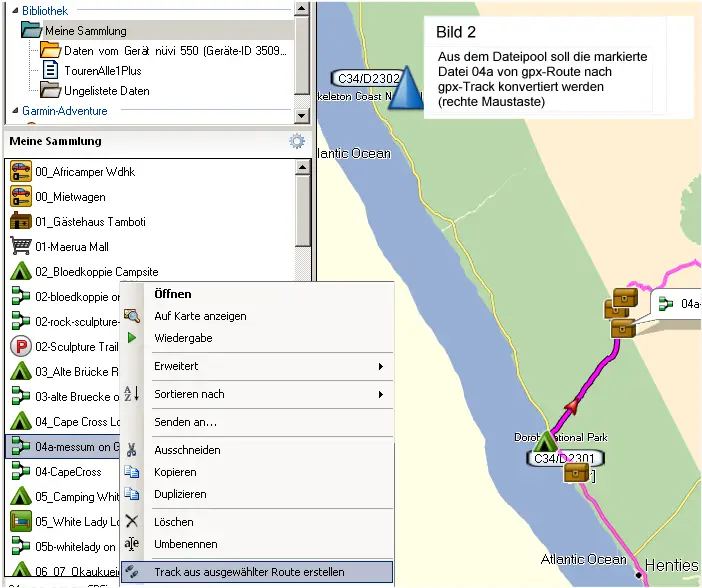Select the TourenAlle1Plus list item

point(103,71)
